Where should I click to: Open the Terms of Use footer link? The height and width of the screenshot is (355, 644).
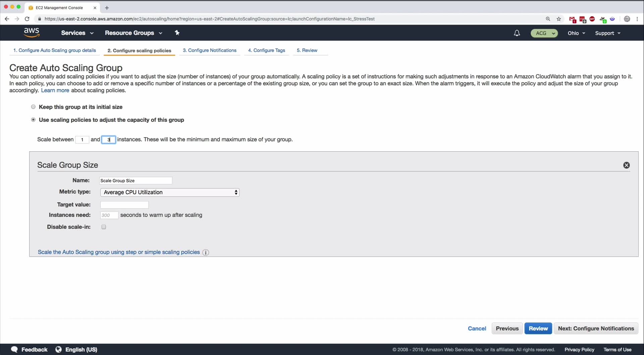point(618,350)
